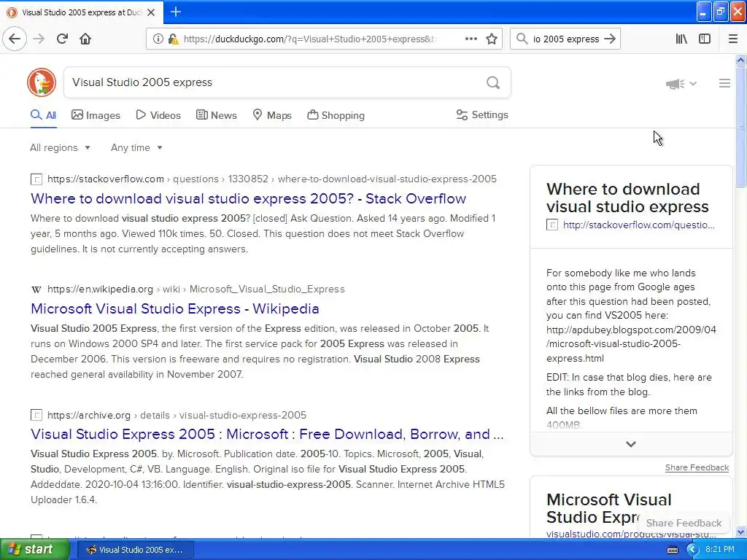Open search Settings menu
This screenshot has width=747, height=560.
point(482,114)
